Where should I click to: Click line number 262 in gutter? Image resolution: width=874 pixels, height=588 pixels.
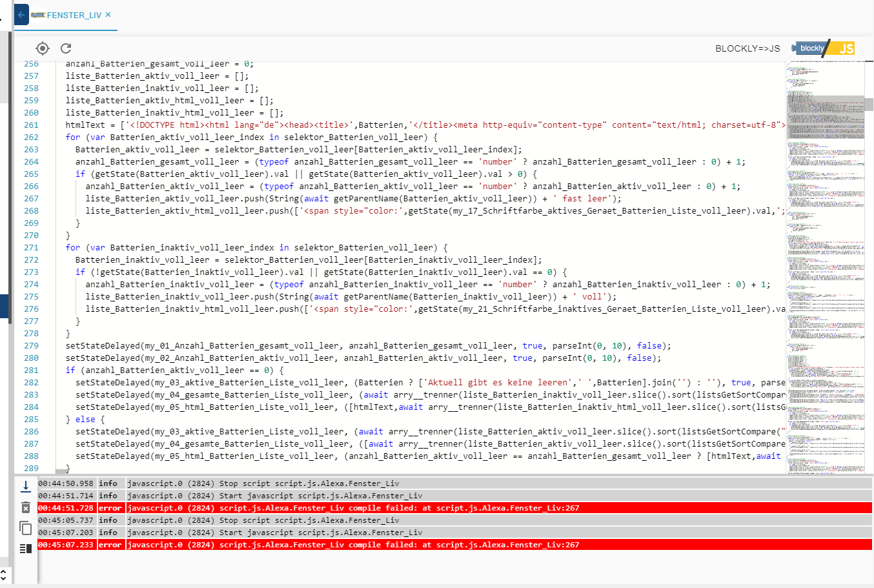point(31,137)
